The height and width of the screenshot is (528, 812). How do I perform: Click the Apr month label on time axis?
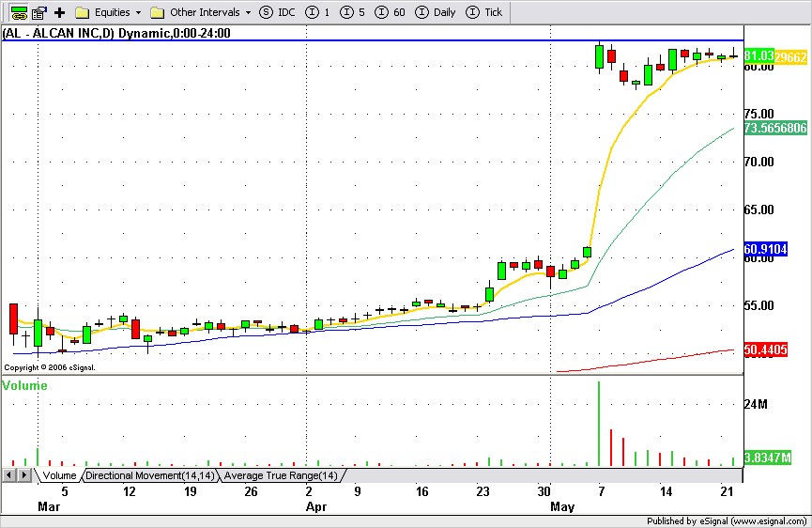pos(316,506)
